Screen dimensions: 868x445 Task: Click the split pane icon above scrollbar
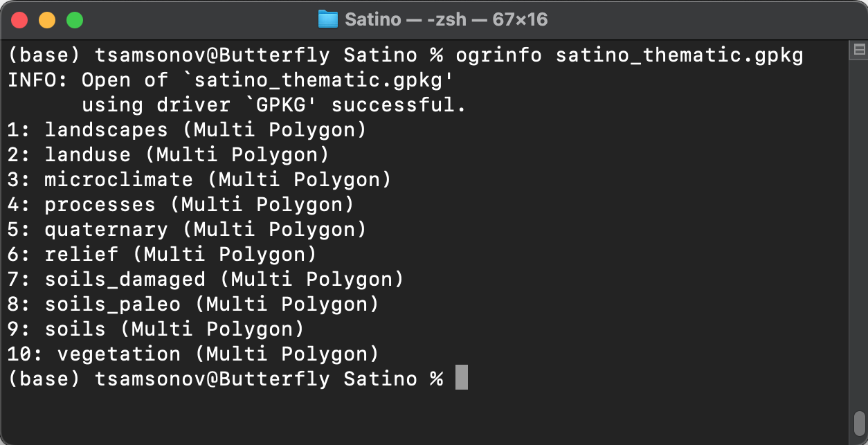tap(860, 49)
